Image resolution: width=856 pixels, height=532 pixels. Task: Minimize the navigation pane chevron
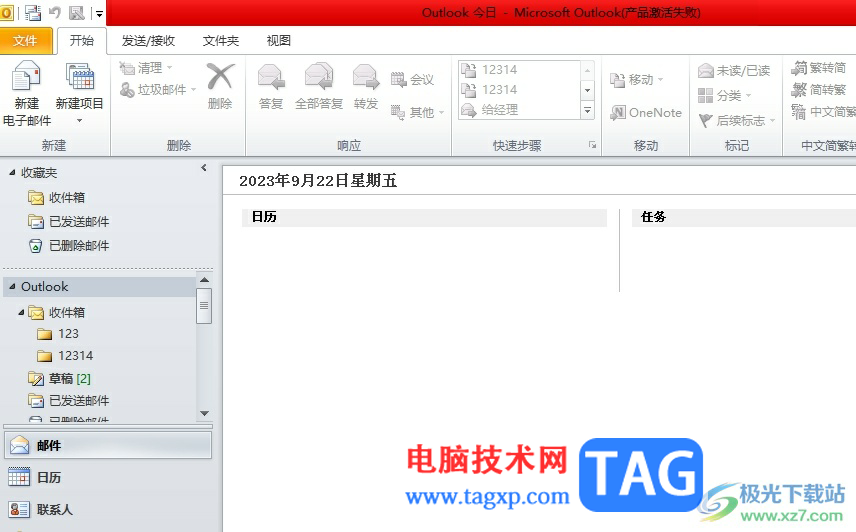pyautogui.click(x=204, y=168)
